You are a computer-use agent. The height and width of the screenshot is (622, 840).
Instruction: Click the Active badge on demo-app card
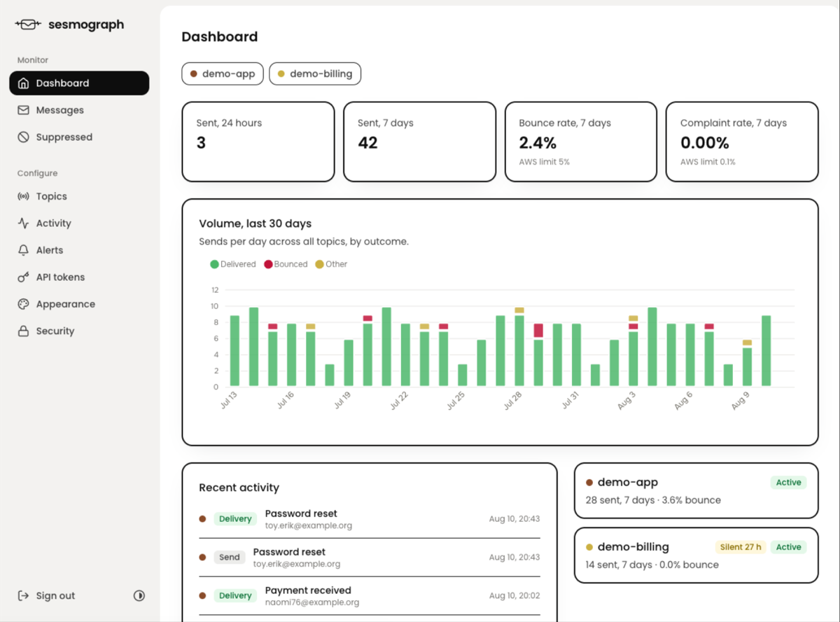788,483
